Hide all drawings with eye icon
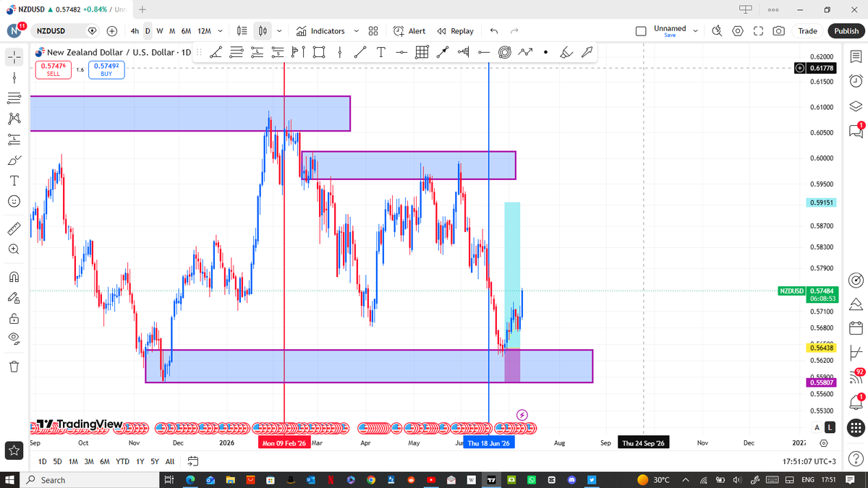This screenshot has width=868, height=488. (14, 338)
